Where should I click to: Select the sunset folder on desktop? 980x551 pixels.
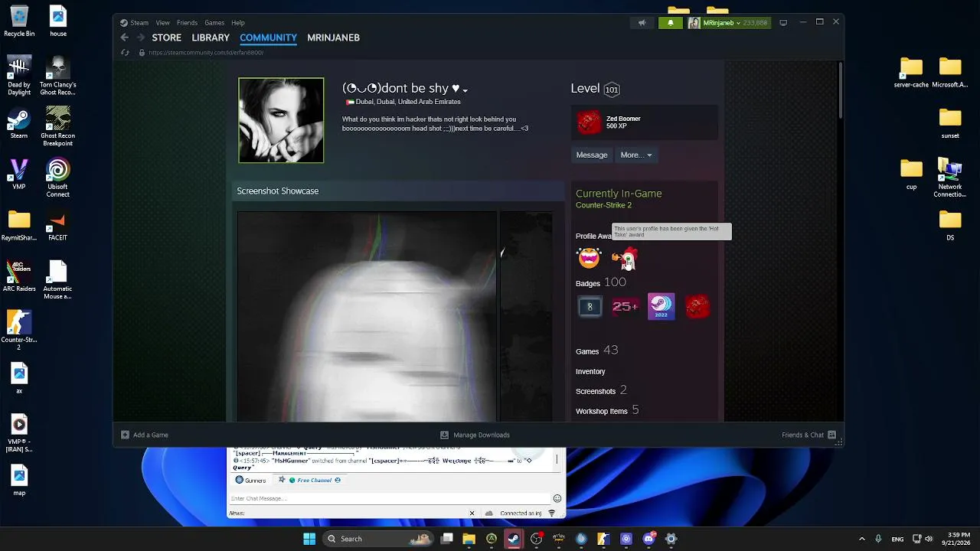[950, 123]
